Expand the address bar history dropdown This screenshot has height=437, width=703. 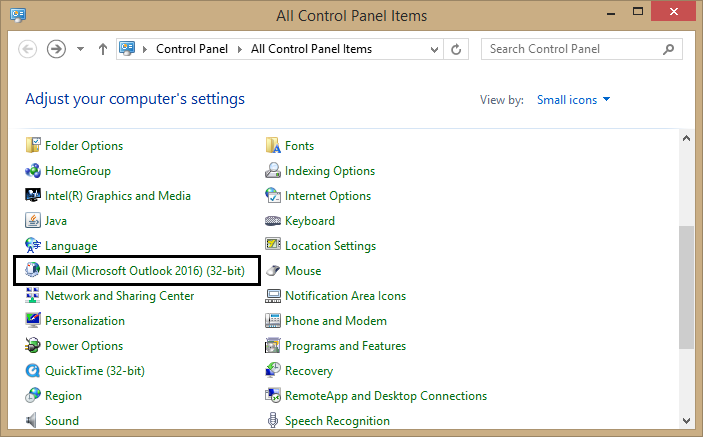pos(434,49)
